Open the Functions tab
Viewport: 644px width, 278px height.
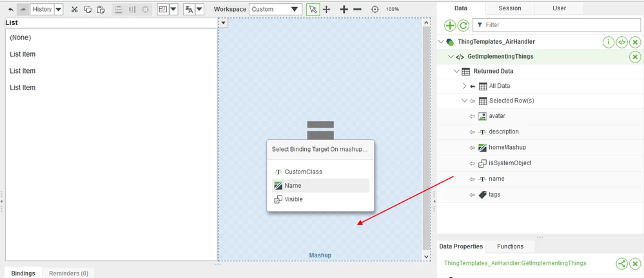pyautogui.click(x=511, y=246)
